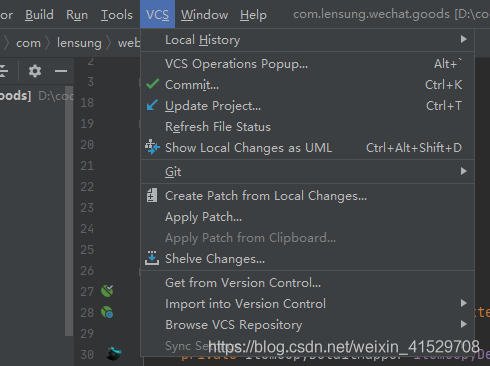Open the Window menu

point(204,15)
